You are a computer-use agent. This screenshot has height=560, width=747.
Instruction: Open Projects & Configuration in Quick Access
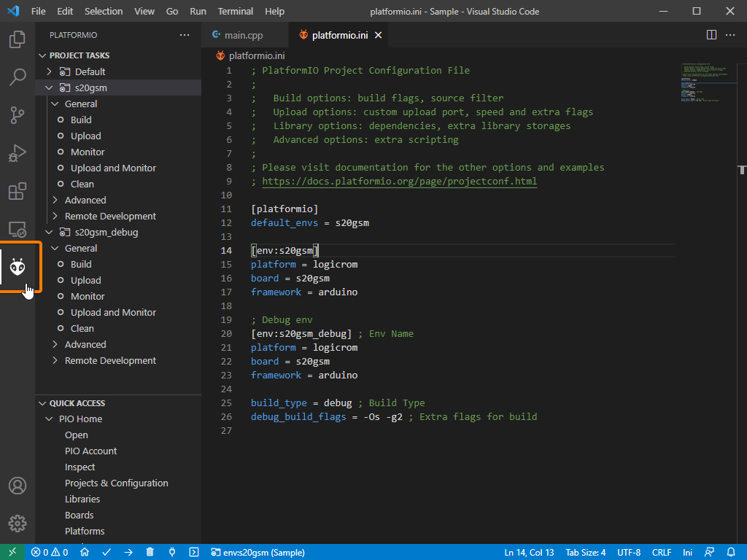tap(116, 483)
